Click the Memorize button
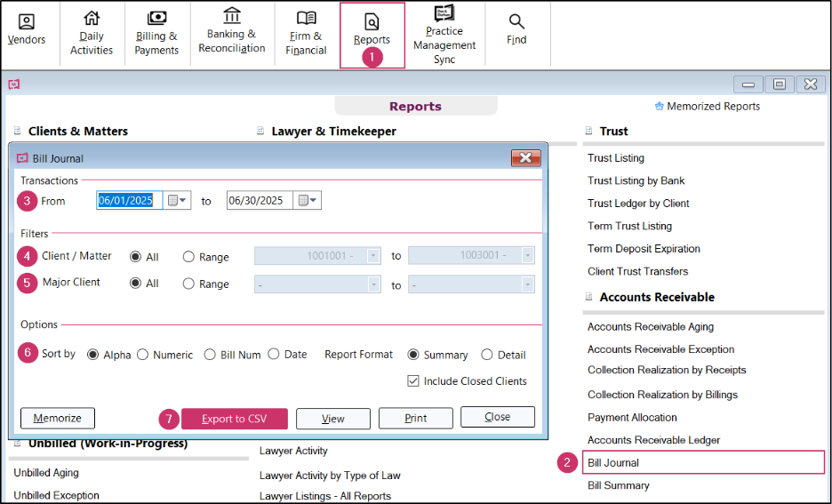This screenshot has width=832, height=504. point(57,418)
